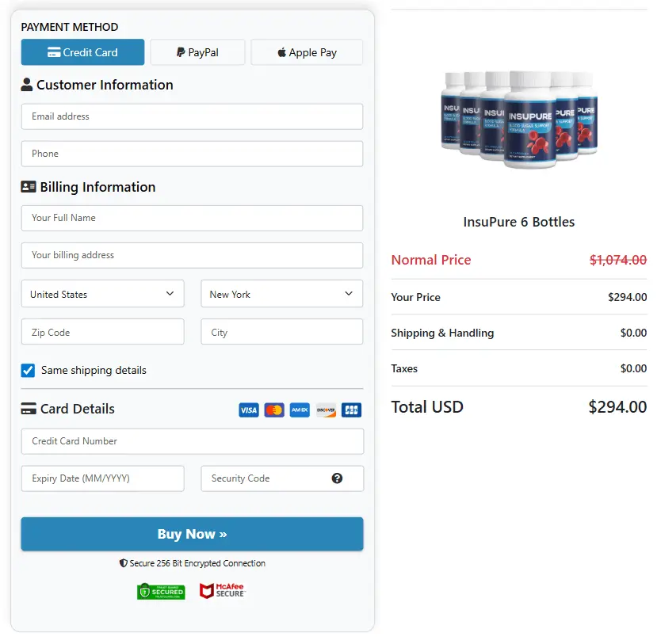The width and height of the screenshot is (661, 644).
Task: Click the American Express icon
Action: tap(300, 410)
